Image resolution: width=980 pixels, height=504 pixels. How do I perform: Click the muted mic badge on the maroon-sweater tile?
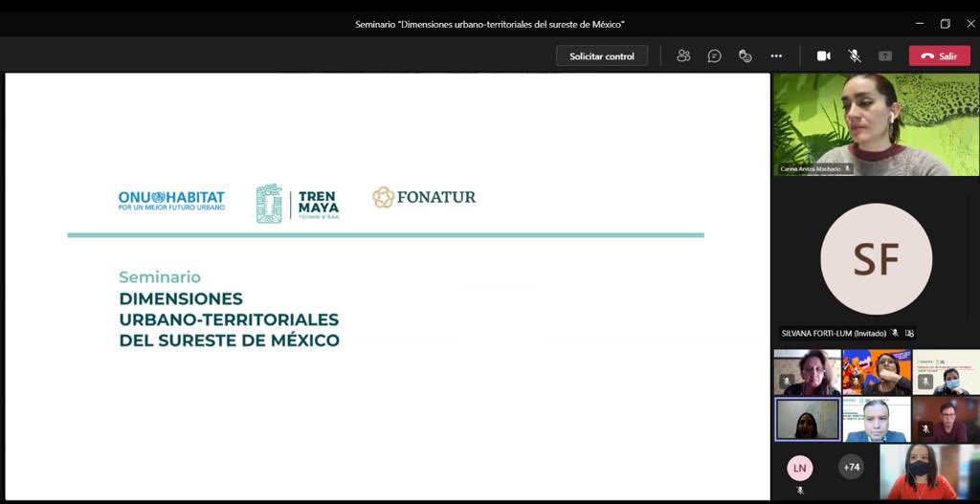[925, 428]
